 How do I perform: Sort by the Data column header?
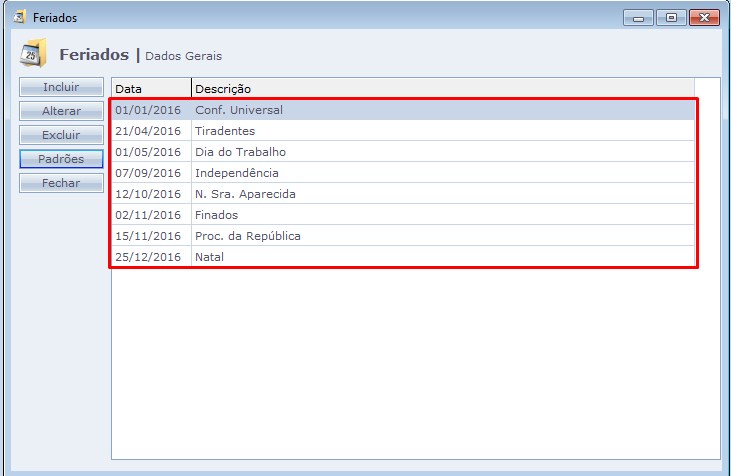tap(150, 89)
